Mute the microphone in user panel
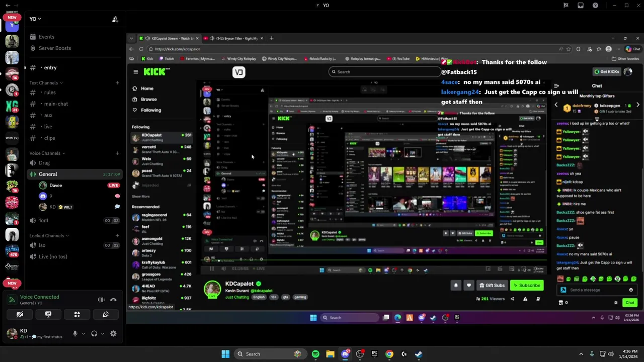 point(75,333)
